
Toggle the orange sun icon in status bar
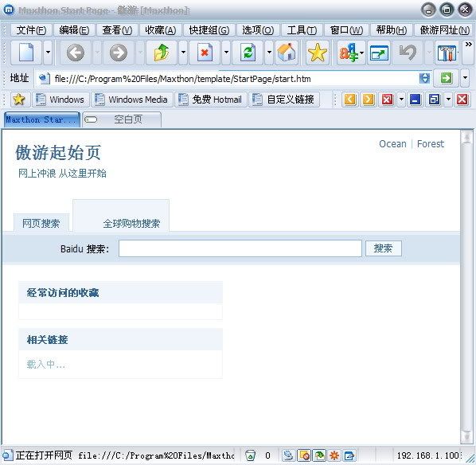pyautogui.click(x=334, y=455)
